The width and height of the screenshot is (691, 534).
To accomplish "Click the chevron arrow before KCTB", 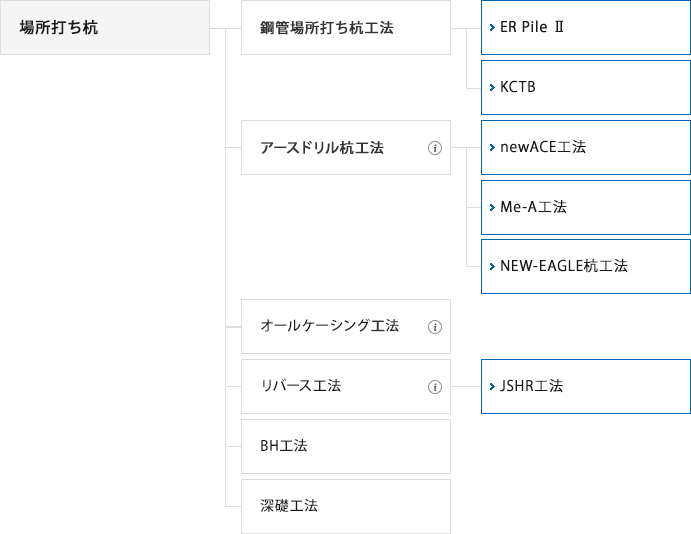I will 492,87.
